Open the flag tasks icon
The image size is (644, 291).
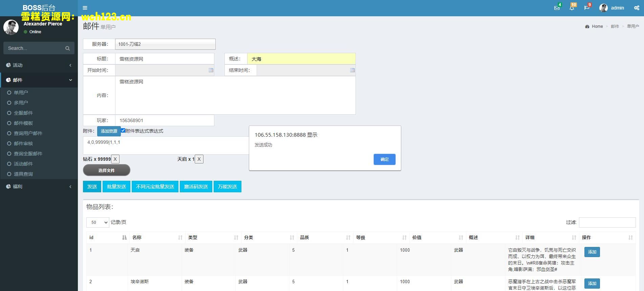click(587, 8)
